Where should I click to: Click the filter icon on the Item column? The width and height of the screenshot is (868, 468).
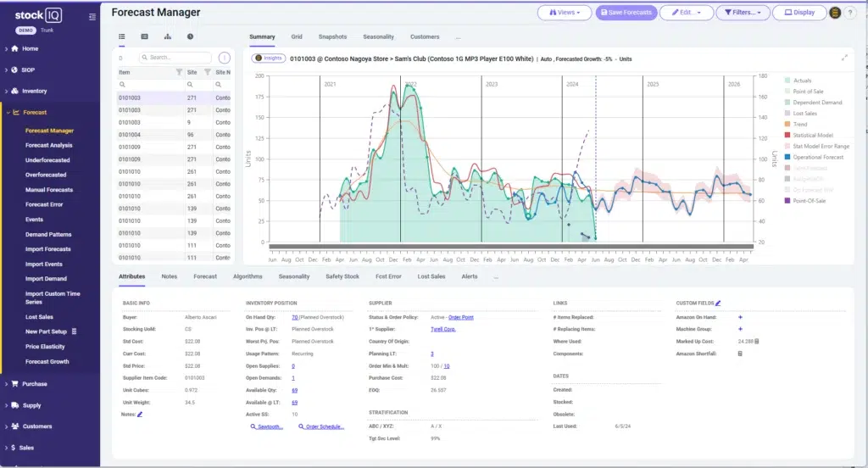coord(179,72)
